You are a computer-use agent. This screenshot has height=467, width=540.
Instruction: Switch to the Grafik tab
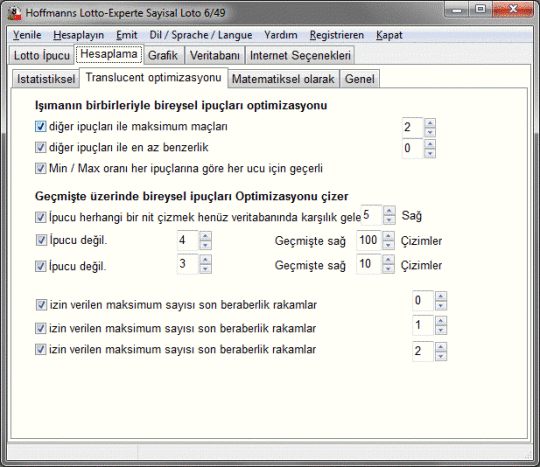pos(163,55)
